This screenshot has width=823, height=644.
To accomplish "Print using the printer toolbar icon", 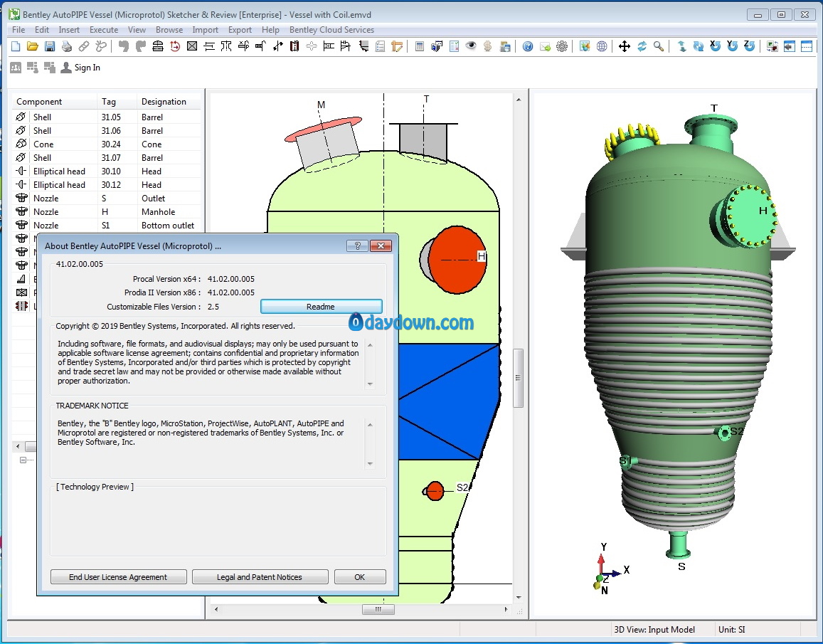I will pyautogui.click(x=67, y=47).
